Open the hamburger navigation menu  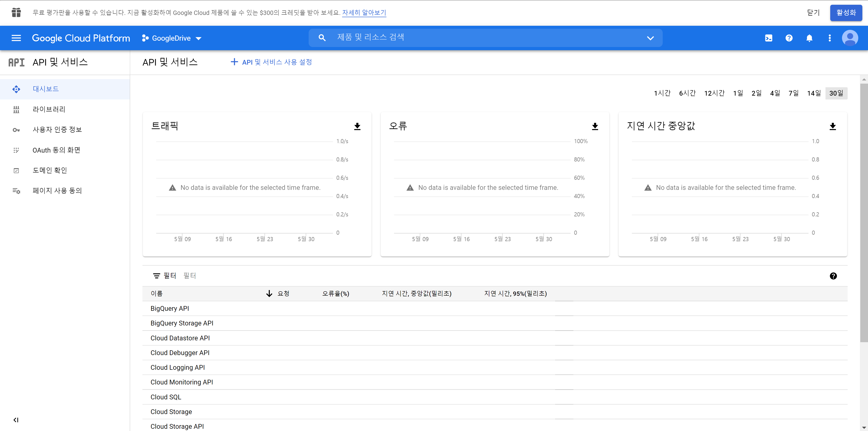point(16,38)
